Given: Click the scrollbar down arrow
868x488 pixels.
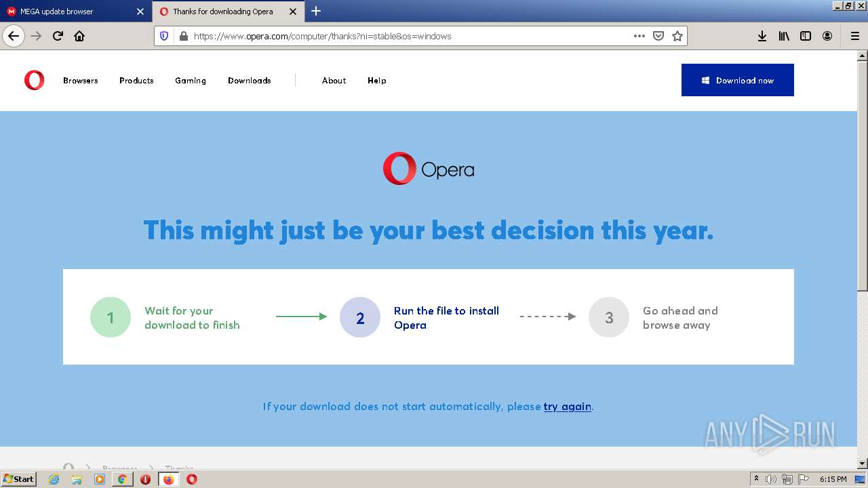Looking at the screenshot, I should [863, 464].
